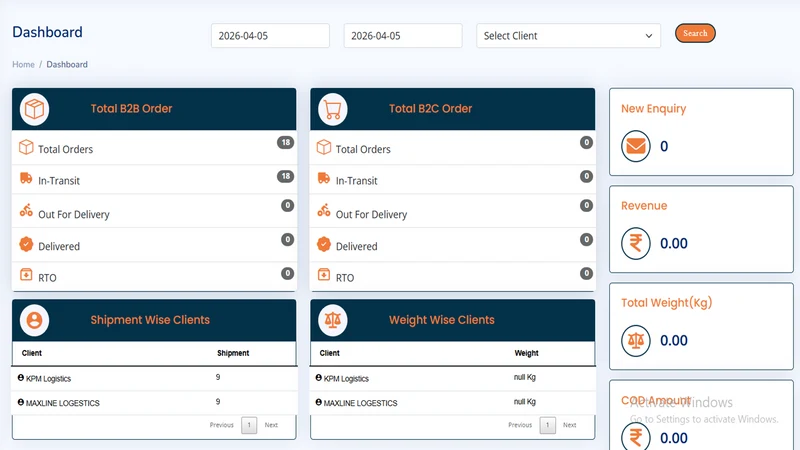Image resolution: width=800 pixels, height=450 pixels.
Task: Click the In-Transit truck icon in B2C panel
Action: [x=323, y=178]
